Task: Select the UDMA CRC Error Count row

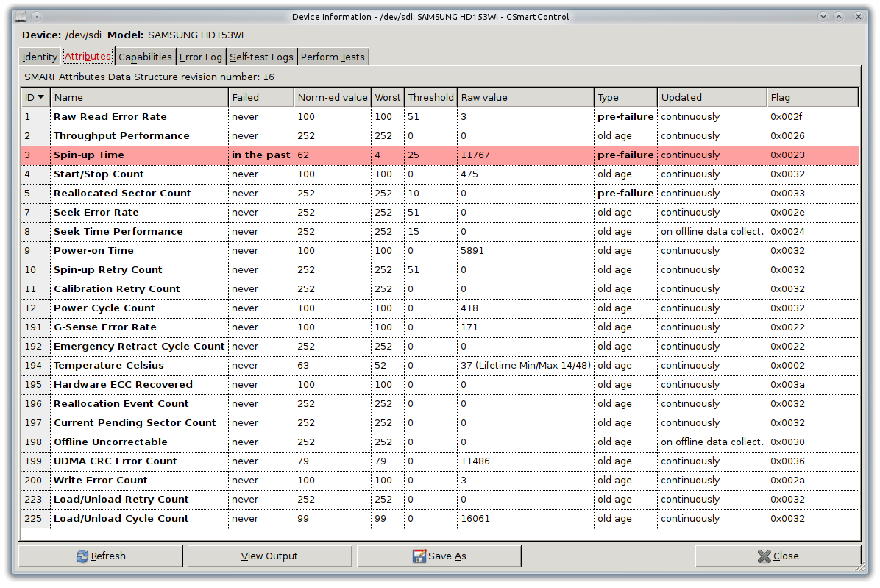Action: click(440, 461)
